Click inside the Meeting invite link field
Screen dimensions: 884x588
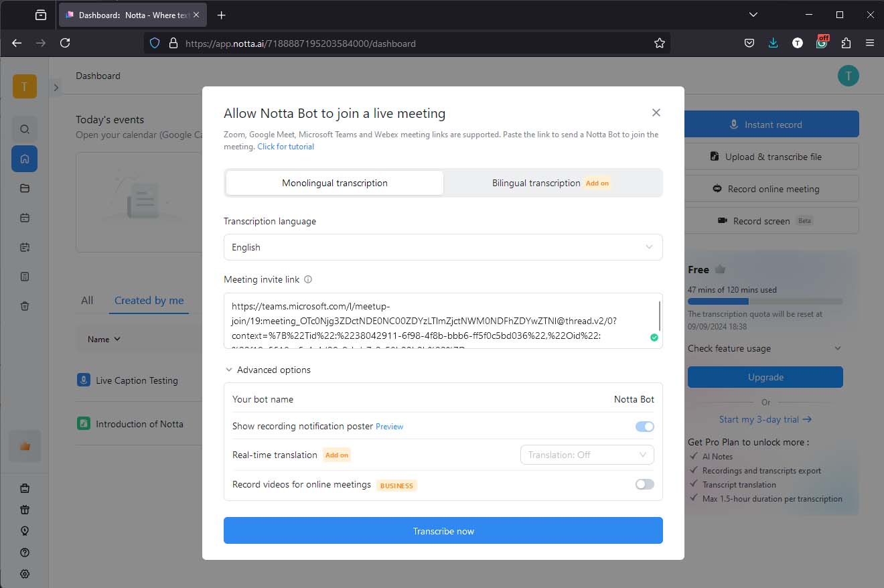click(442, 321)
